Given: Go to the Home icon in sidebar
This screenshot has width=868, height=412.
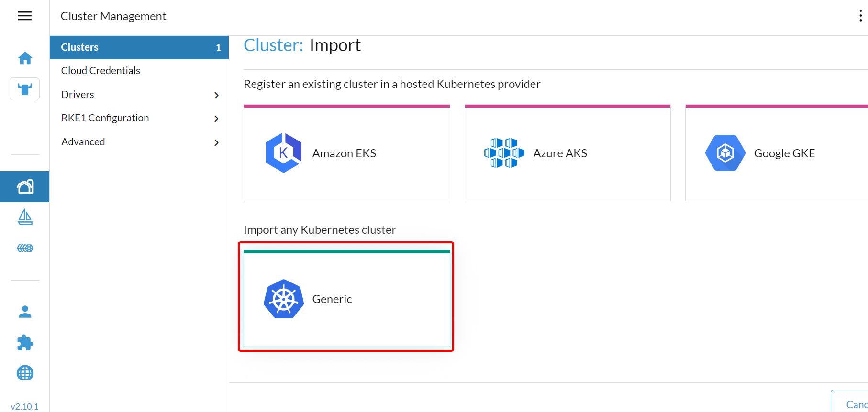Looking at the screenshot, I should point(25,58).
